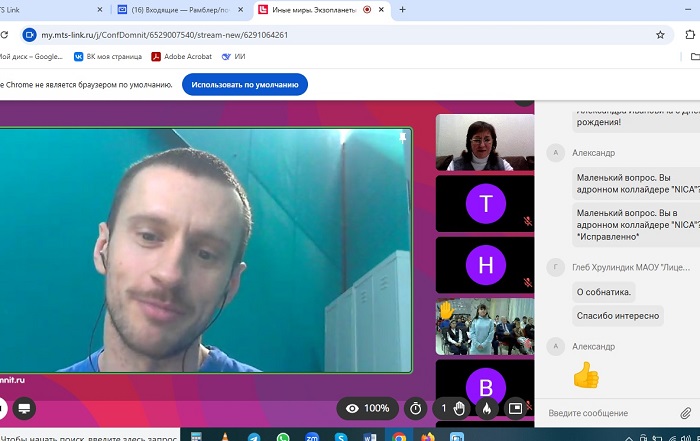Toggle the 100% viewing eye indicator

pos(367,408)
